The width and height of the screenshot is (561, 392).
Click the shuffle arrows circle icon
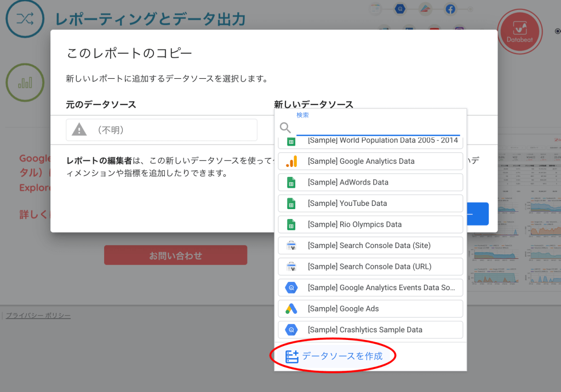coord(25,19)
